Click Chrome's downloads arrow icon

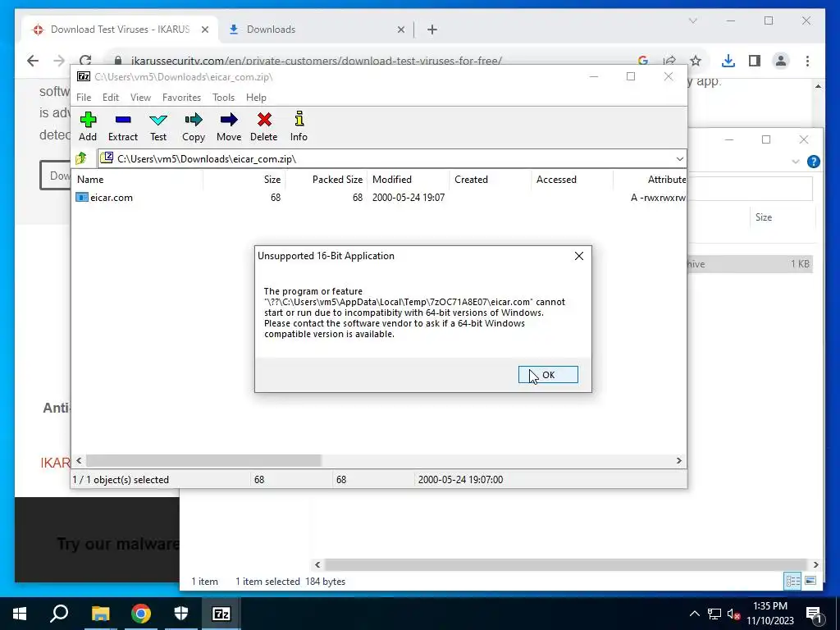click(728, 61)
